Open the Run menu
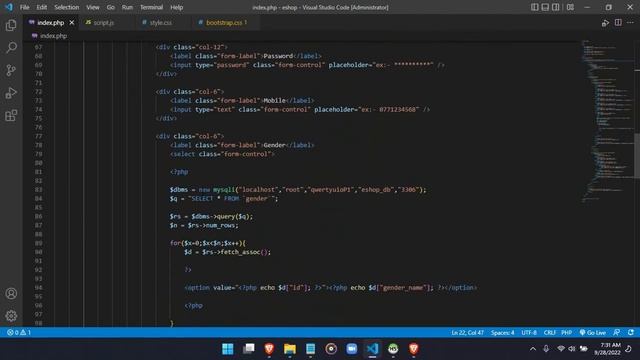This screenshot has height=360, width=640. tap(127, 7)
